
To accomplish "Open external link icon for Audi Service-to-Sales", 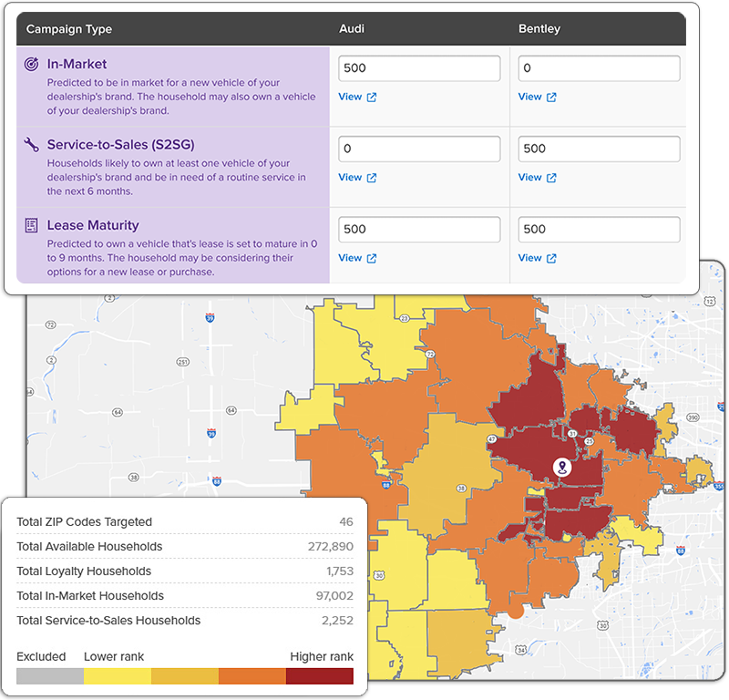I will [372, 178].
